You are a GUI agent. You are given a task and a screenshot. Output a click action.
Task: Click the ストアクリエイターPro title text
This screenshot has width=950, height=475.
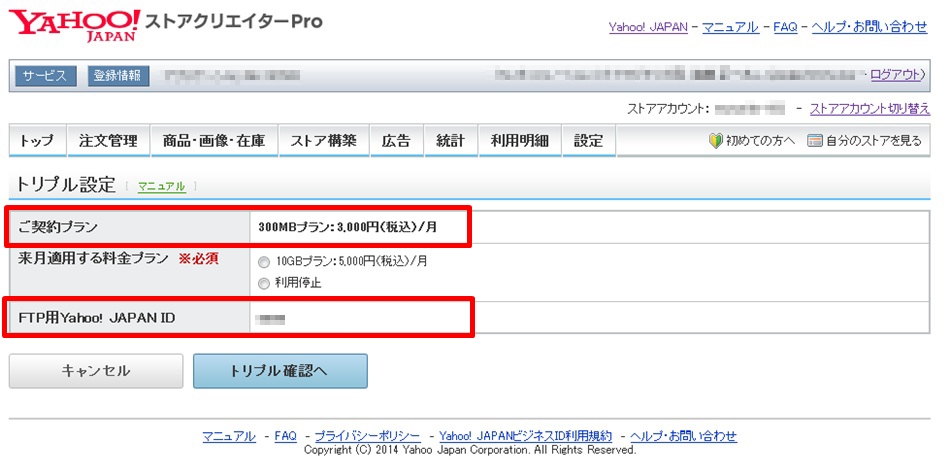(234, 21)
